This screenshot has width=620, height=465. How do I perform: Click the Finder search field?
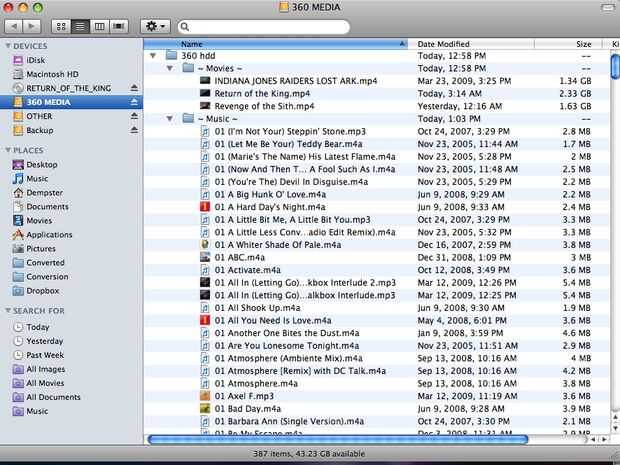coord(263,27)
